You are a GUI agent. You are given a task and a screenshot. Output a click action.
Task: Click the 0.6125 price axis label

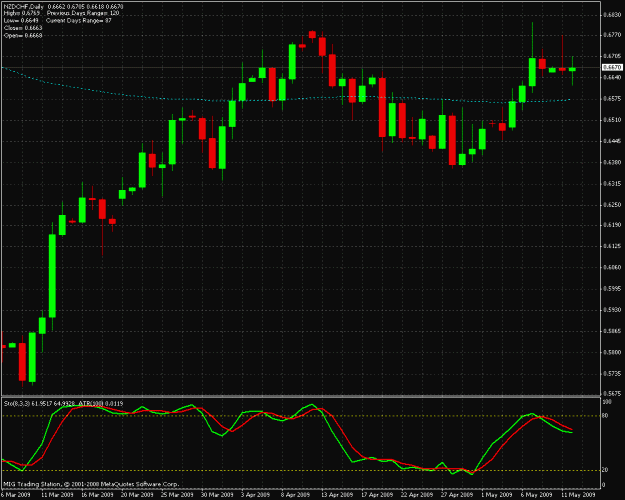613,247
